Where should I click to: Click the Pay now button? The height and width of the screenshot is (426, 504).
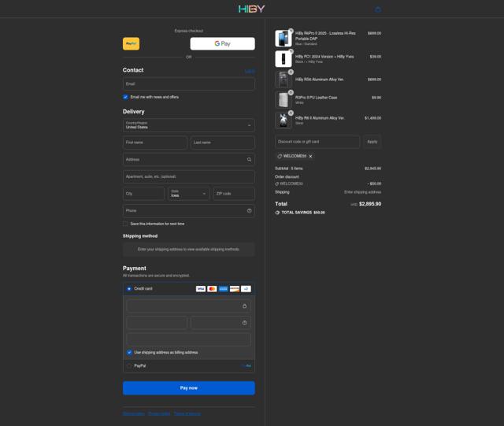(189, 388)
